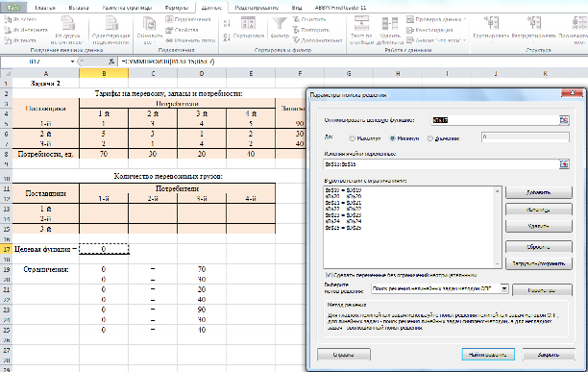The width and height of the screenshot is (588, 372).
Task: Open the 'Файл' tab
Action: tap(13, 8)
